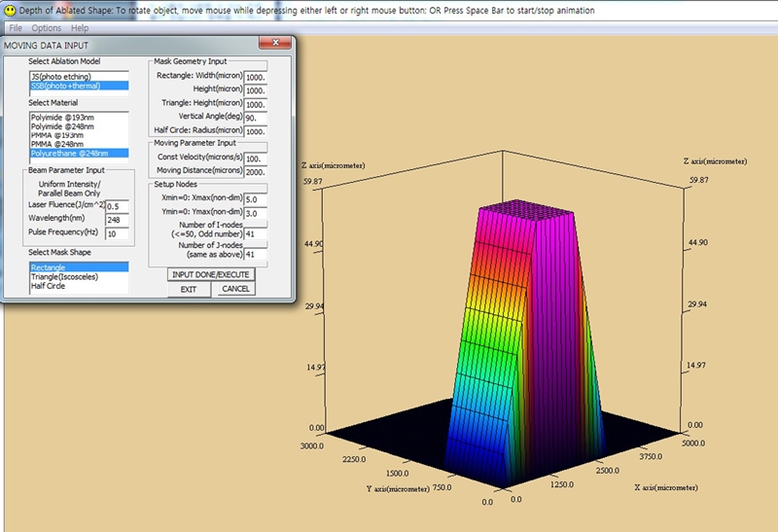Choose PMMA @248nm material
This screenshot has width=778, height=532.
[60, 144]
